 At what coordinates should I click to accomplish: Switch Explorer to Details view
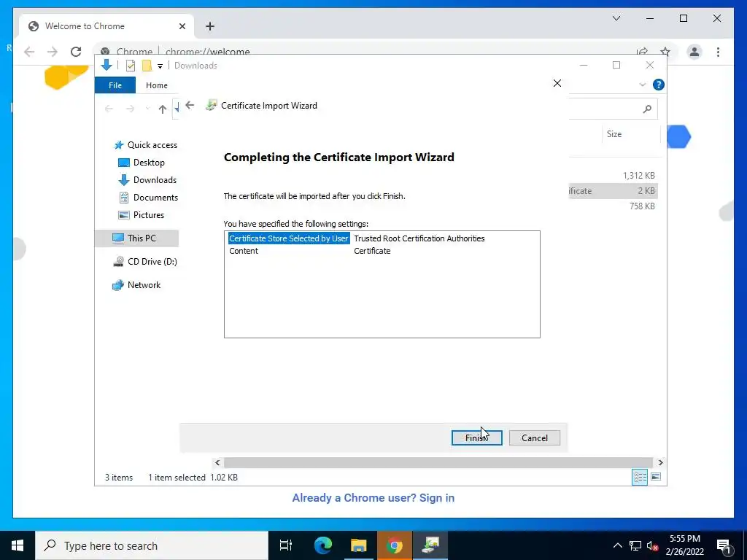(x=639, y=477)
